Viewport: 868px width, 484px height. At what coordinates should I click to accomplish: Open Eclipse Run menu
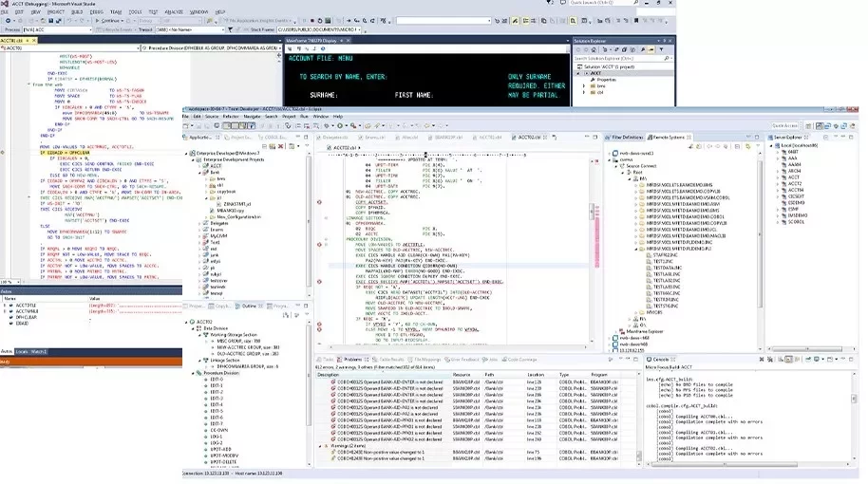[x=304, y=117]
